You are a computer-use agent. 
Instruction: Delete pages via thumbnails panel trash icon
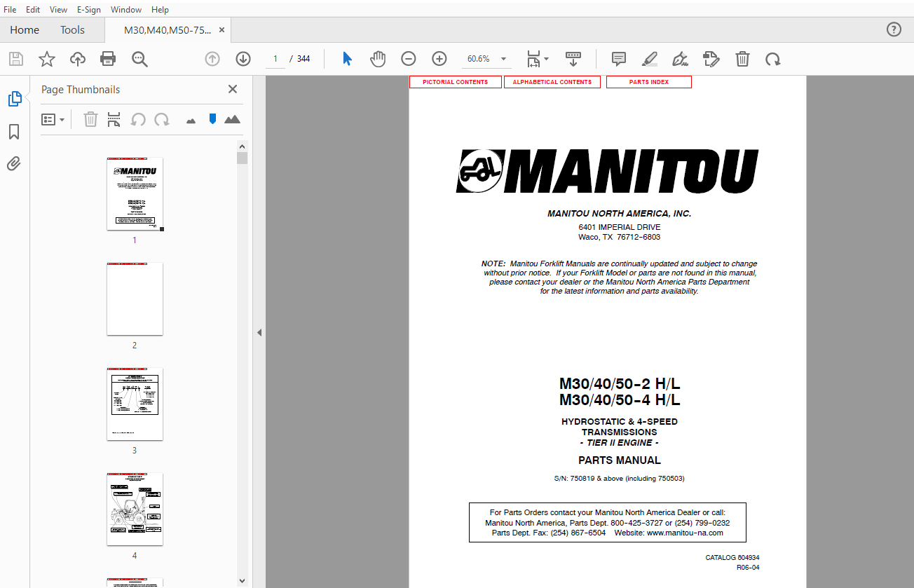coord(90,120)
